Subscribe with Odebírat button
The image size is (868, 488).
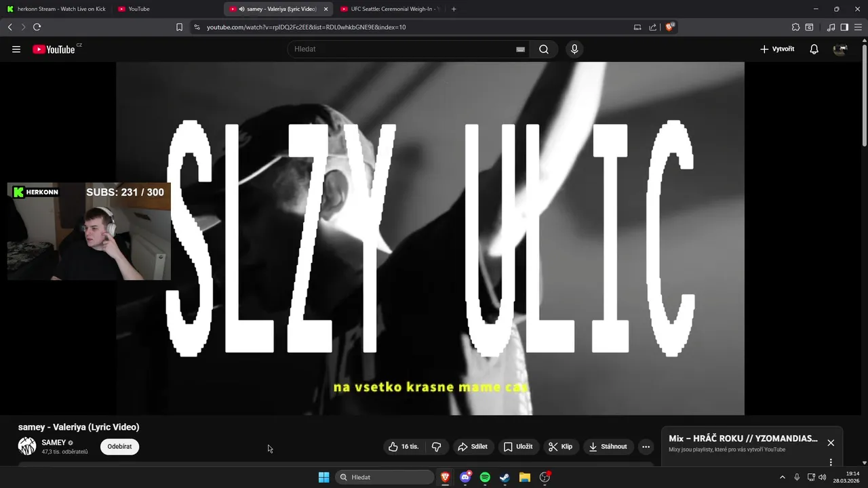[x=119, y=447]
